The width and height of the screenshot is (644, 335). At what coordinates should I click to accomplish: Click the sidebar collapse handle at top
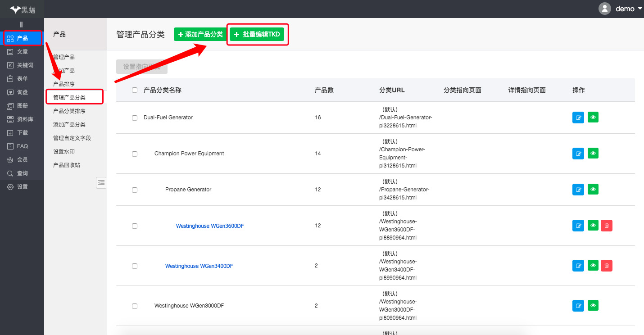pos(22,24)
